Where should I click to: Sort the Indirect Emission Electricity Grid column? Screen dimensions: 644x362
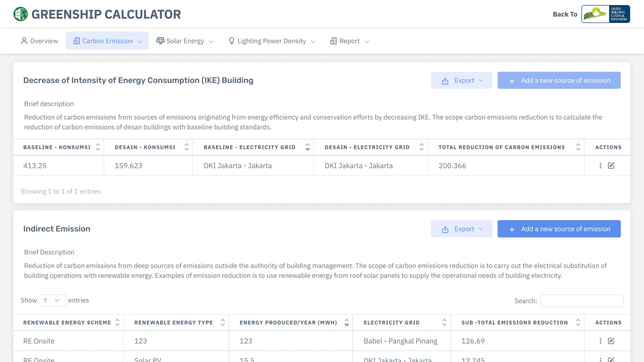click(402, 323)
